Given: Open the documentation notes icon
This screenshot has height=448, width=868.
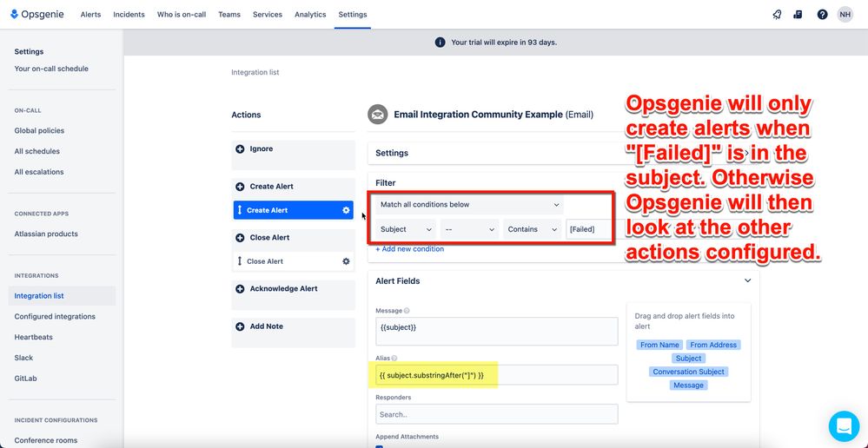Looking at the screenshot, I should tap(798, 15).
